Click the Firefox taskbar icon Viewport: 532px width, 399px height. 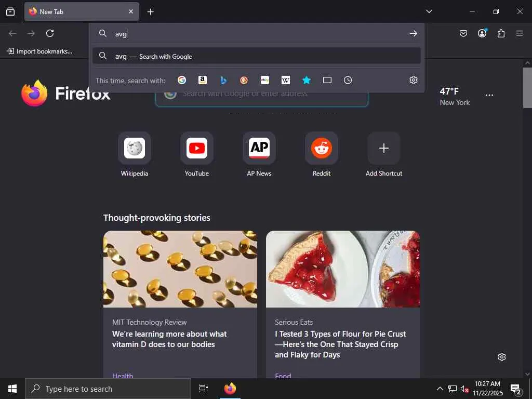coord(230,389)
